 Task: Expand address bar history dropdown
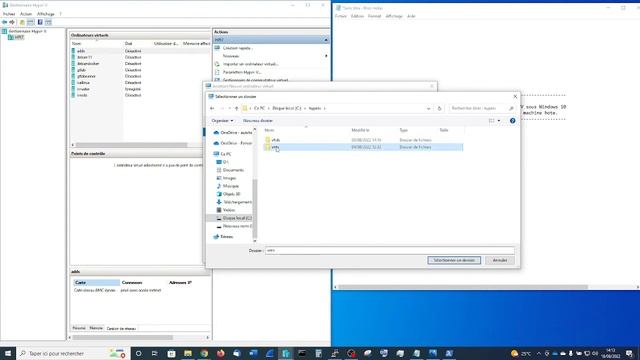click(x=429, y=109)
